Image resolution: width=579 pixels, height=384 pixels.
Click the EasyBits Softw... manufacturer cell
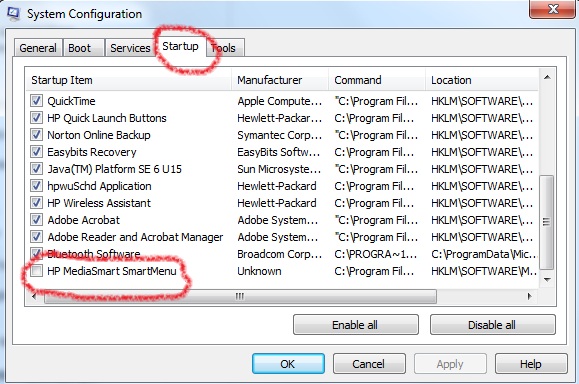click(278, 152)
